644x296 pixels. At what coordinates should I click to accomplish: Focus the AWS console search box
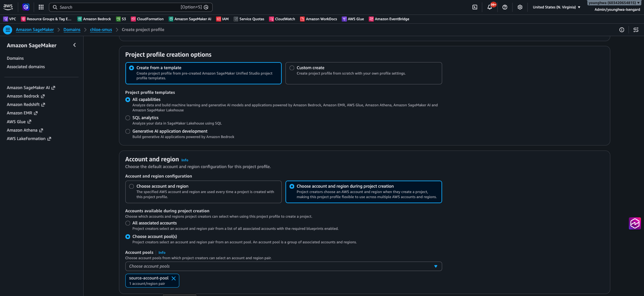coord(131,7)
